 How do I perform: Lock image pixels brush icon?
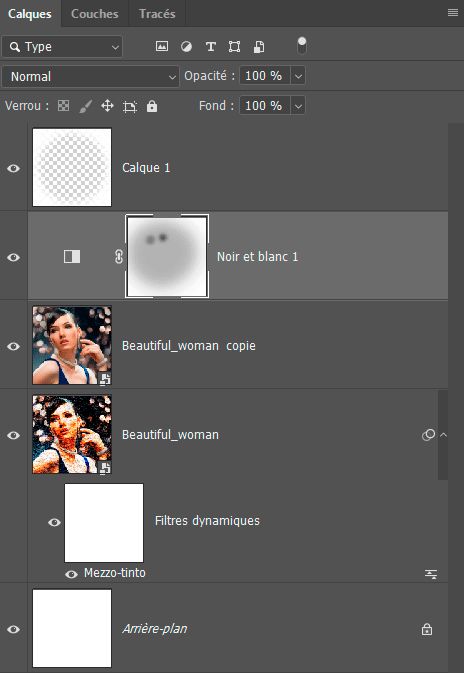point(85,106)
